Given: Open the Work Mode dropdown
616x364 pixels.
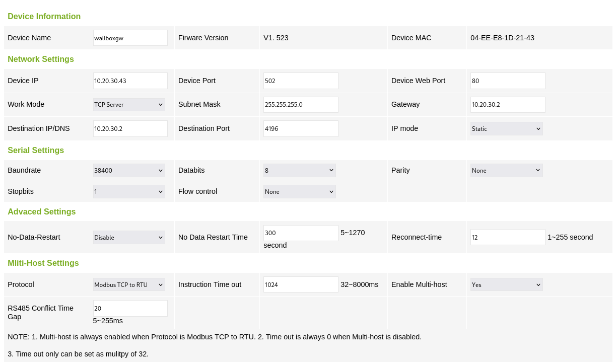Looking at the screenshot, I should point(129,105).
